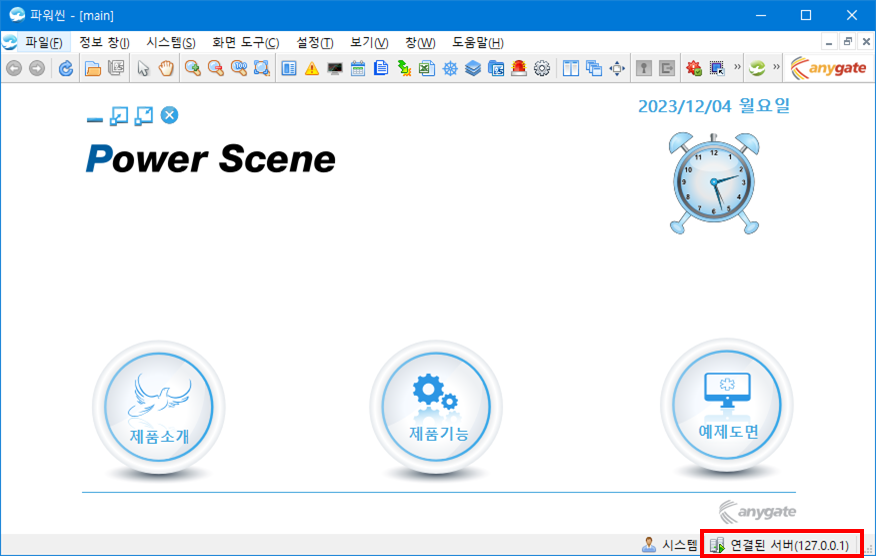This screenshot has height=558, width=876.
Task: Minimize the inner main document window
Action: click(829, 41)
